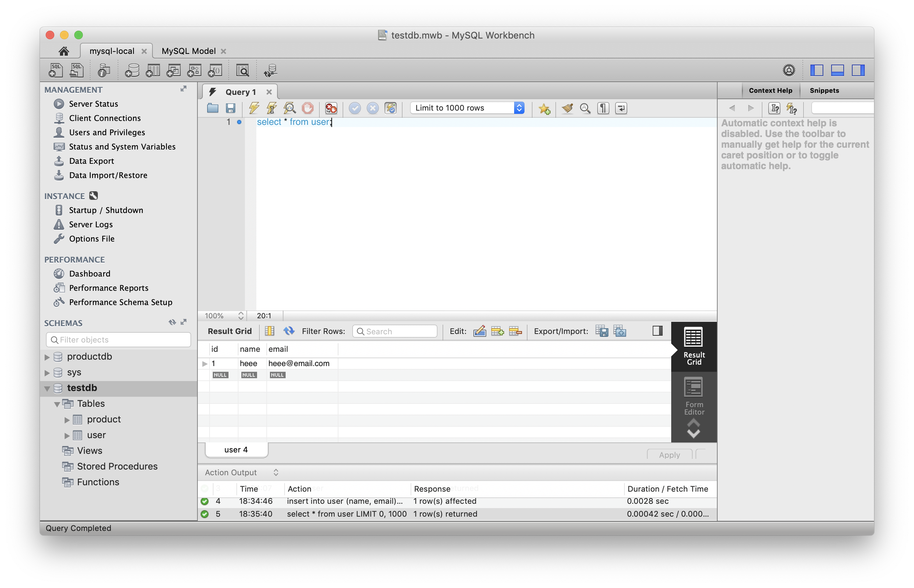Change editor zoom 100% stepper
The image size is (914, 588).
(x=241, y=316)
